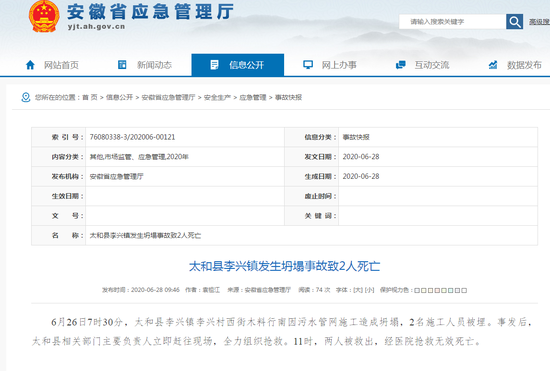Click the chat icon beside 互动交流
Image resolution: width=550 pixels, height=371 pixels.
400,65
